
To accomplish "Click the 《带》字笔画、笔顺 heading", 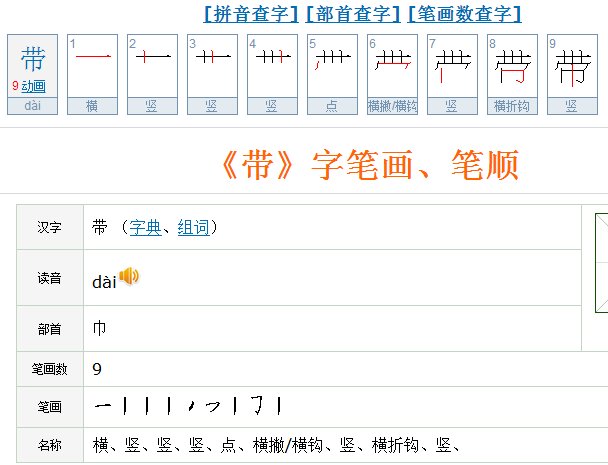I will (370, 165).
